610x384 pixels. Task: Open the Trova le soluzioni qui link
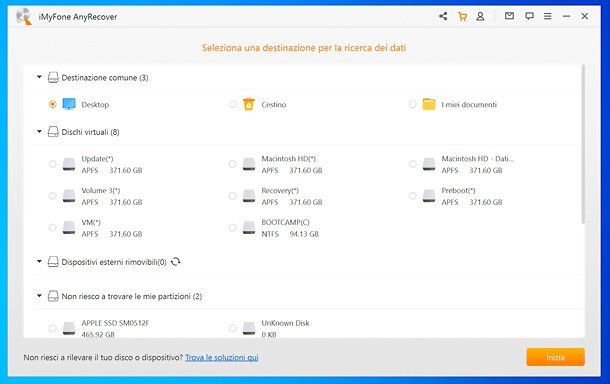[x=222, y=357]
